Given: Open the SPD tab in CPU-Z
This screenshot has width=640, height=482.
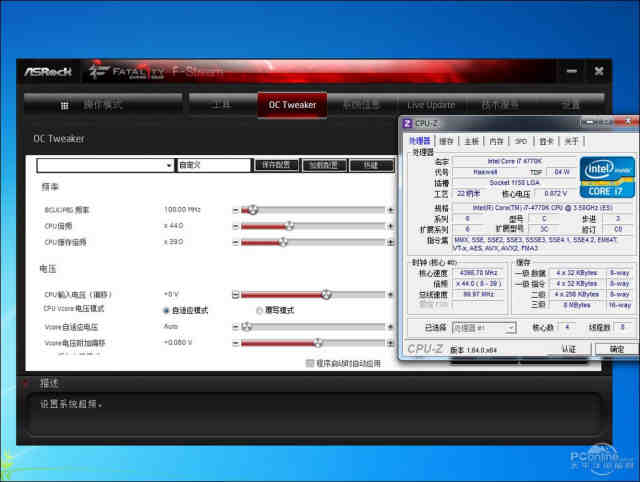Looking at the screenshot, I should tap(521, 141).
